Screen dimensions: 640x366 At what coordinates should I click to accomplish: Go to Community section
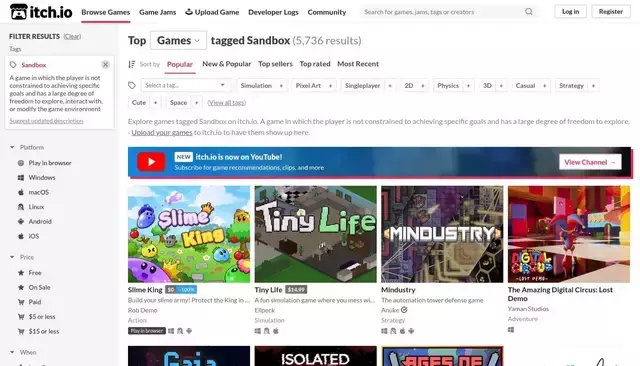[x=327, y=12]
